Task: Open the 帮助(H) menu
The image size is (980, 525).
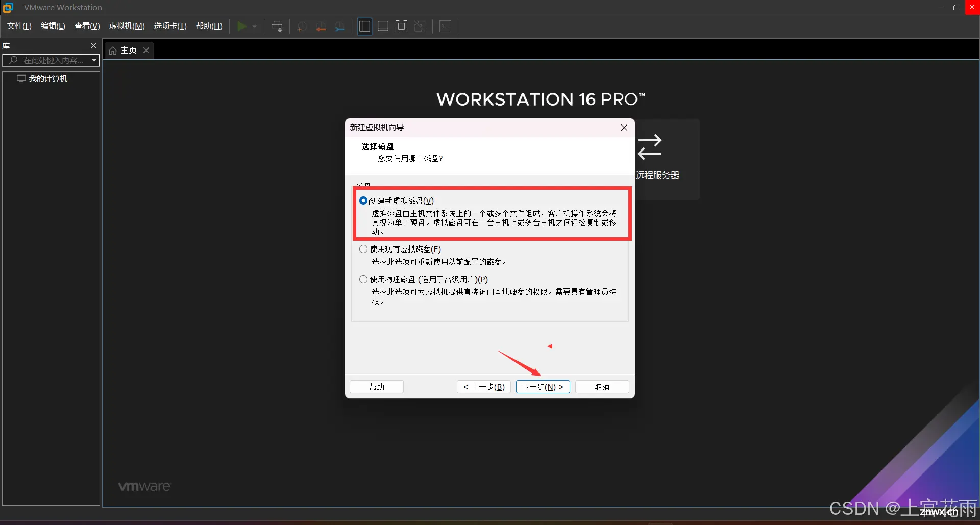Action: pos(209,26)
